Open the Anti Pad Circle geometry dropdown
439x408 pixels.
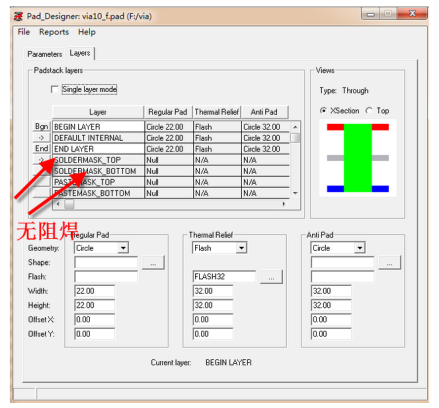[360, 248]
